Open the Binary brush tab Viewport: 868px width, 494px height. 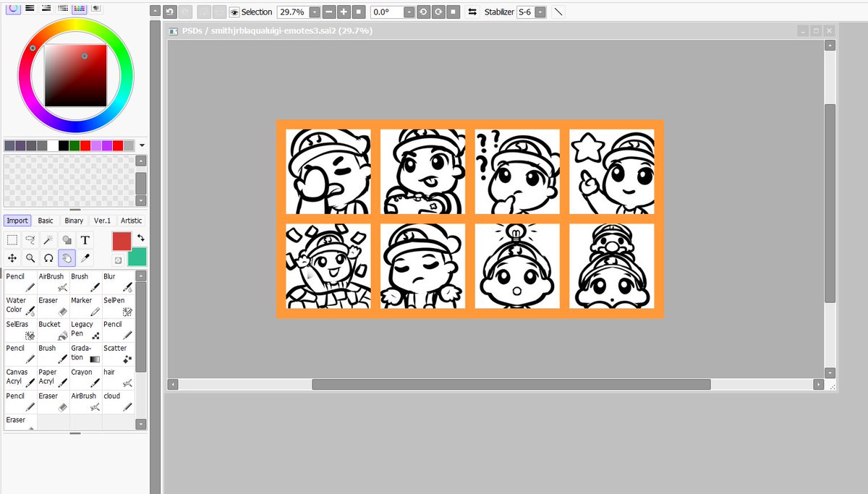click(74, 221)
